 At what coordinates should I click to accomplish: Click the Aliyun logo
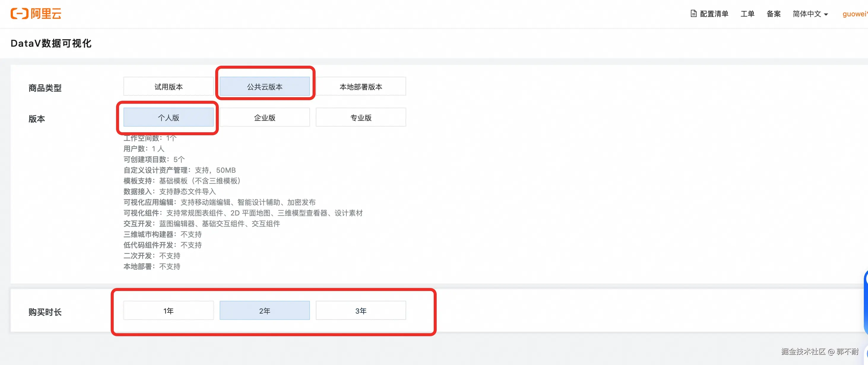click(x=36, y=13)
